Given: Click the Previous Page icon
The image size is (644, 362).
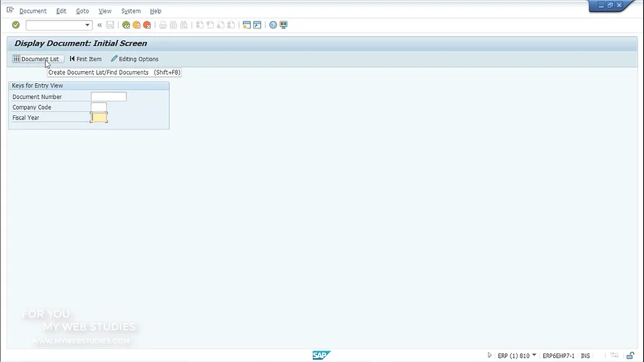Looking at the screenshot, I should point(210,25).
